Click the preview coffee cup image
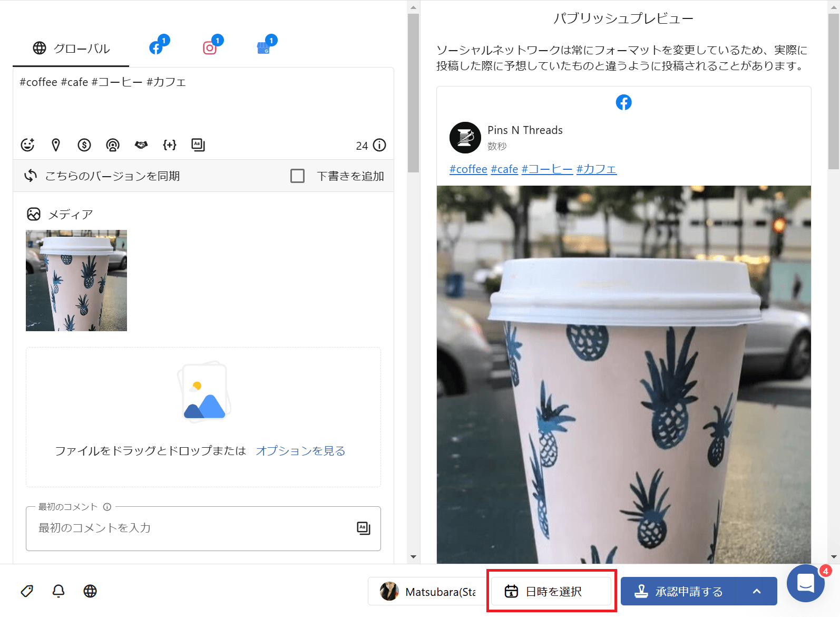The height and width of the screenshot is (617, 840). click(624, 374)
